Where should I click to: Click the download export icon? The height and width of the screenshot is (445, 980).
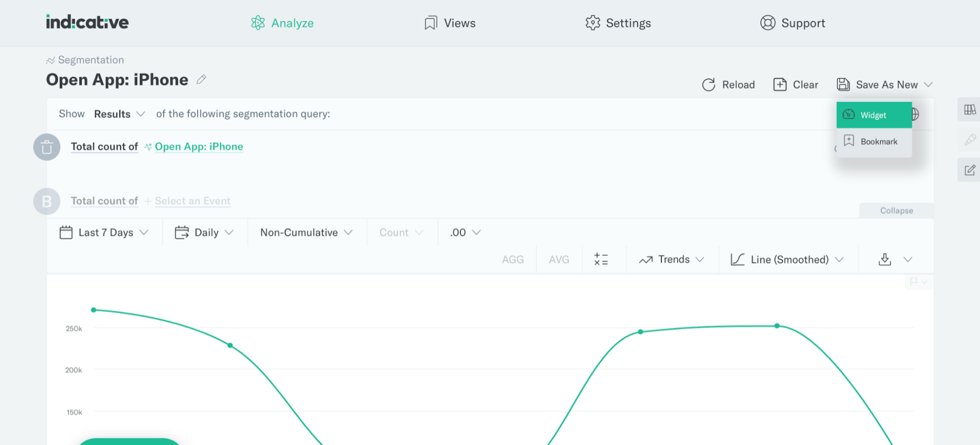click(885, 259)
